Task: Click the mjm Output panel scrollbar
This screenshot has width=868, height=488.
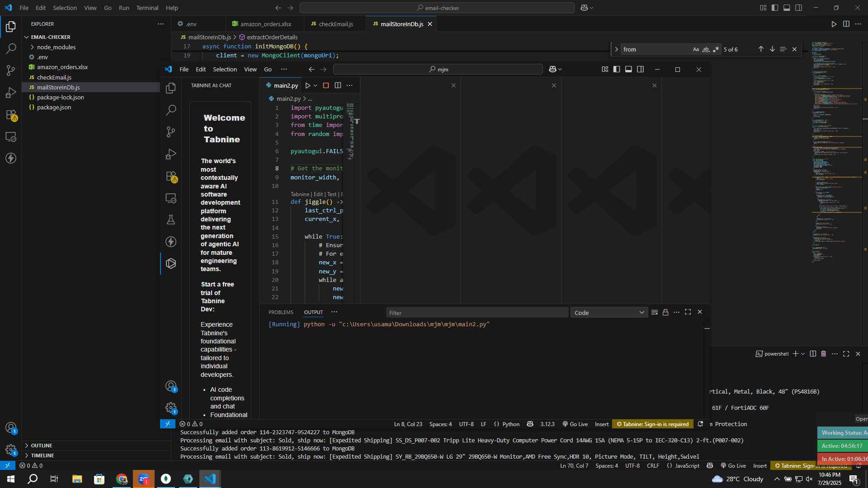Action: [x=707, y=328]
